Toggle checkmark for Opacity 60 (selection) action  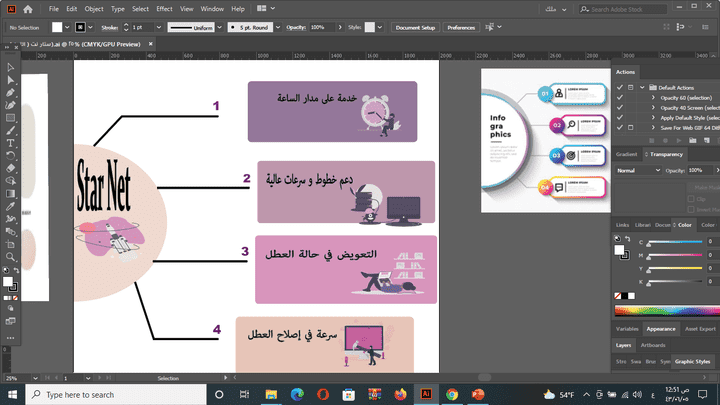pos(620,97)
